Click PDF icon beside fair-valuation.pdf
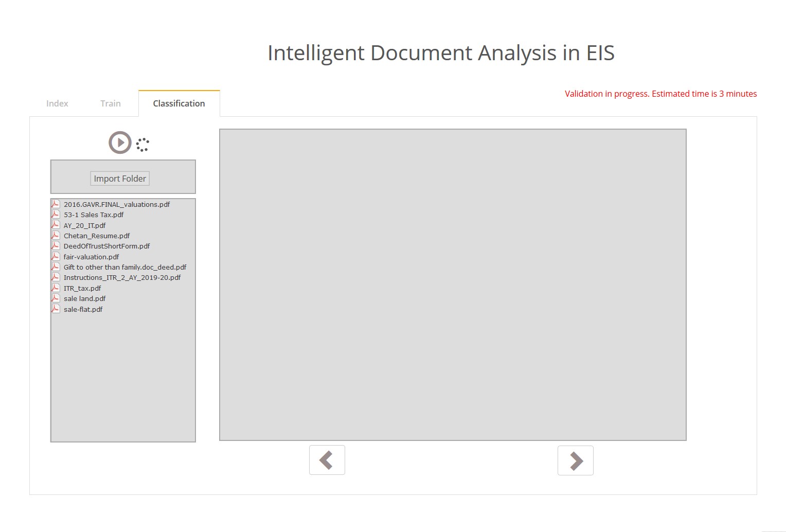 (x=56, y=256)
